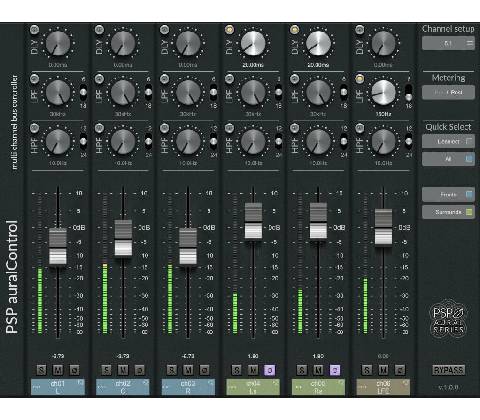Solo the ch01 L channel

click(x=41, y=370)
